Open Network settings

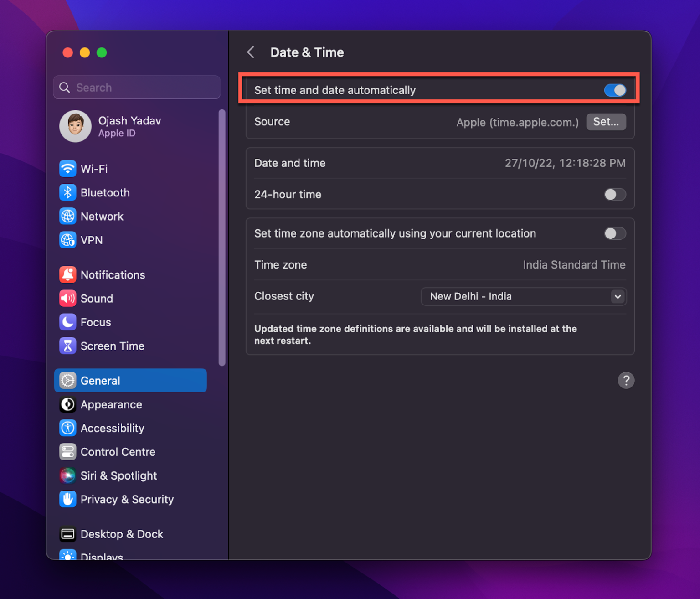pos(102,216)
